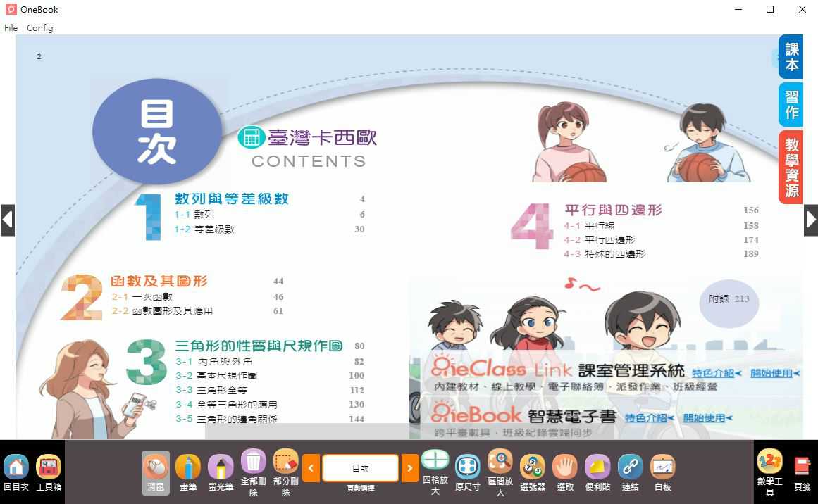Open the 白板 whiteboard
This screenshot has height=504, width=818.
(x=662, y=473)
